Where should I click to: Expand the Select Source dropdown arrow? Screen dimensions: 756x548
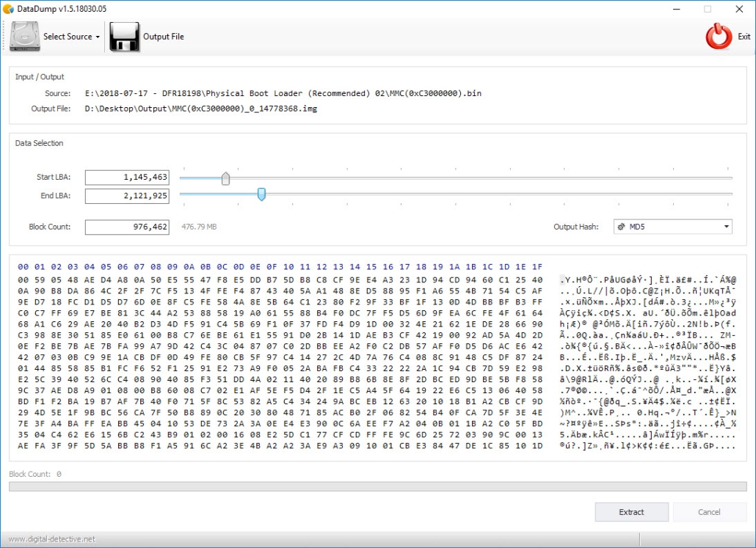point(98,37)
